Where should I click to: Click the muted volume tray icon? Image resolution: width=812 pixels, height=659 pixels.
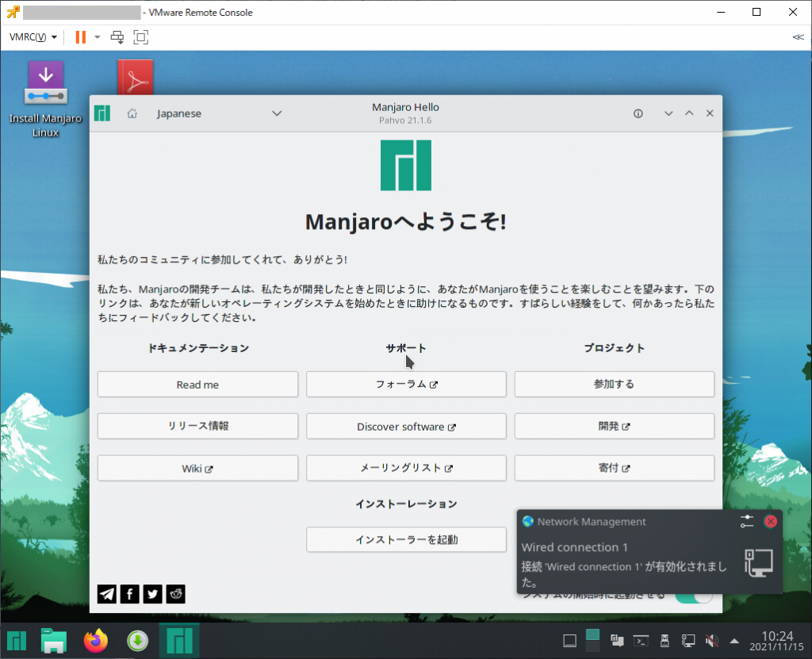pyautogui.click(x=712, y=642)
